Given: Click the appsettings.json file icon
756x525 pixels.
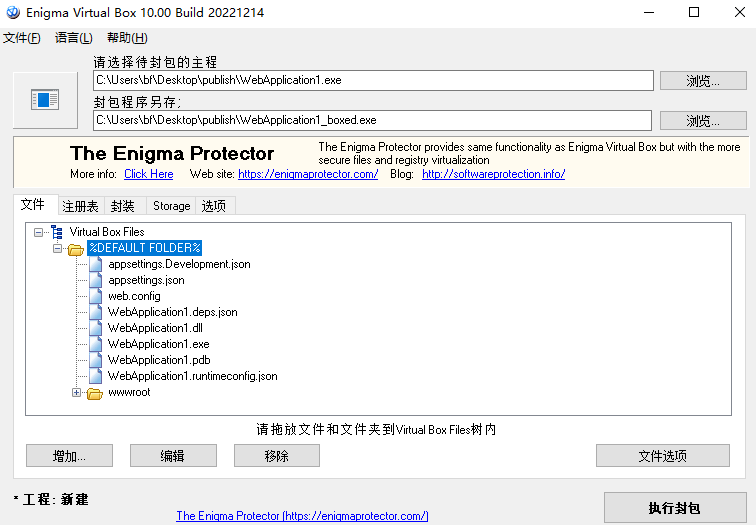Looking at the screenshot, I should pyautogui.click(x=96, y=280).
